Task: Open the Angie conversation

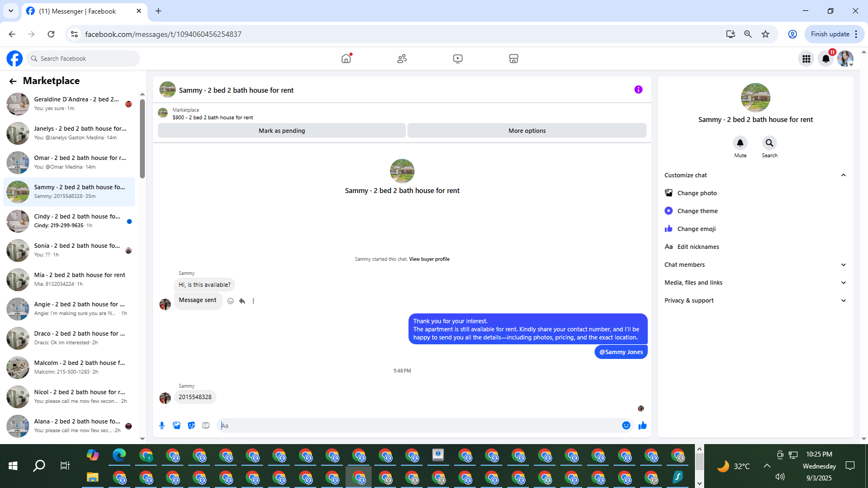Action: pyautogui.click(x=69, y=309)
